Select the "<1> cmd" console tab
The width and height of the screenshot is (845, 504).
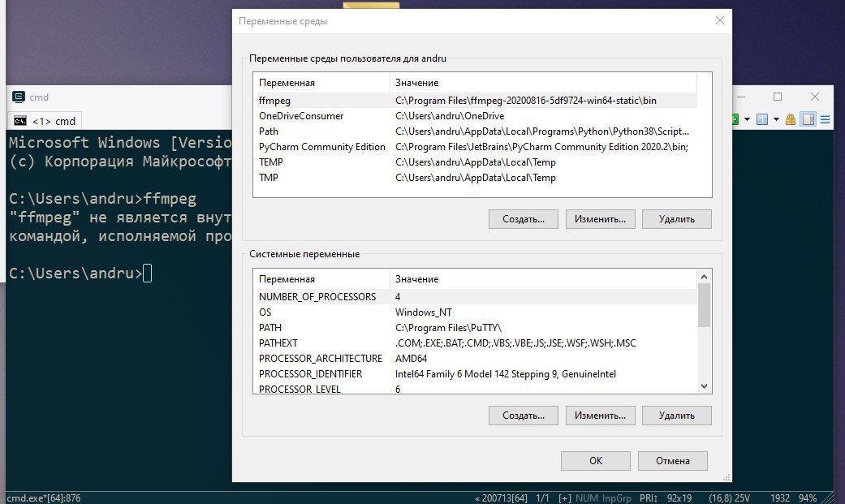pos(44,121)
